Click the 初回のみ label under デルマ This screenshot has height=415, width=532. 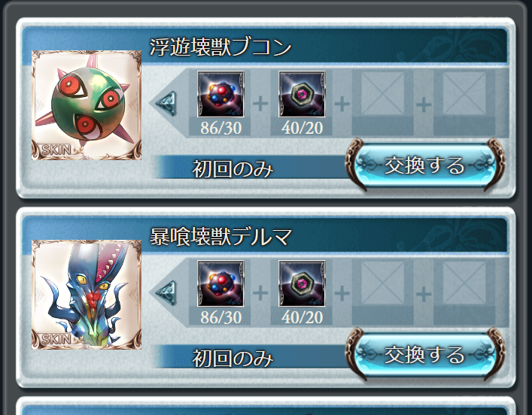click(x=233, y=358)
